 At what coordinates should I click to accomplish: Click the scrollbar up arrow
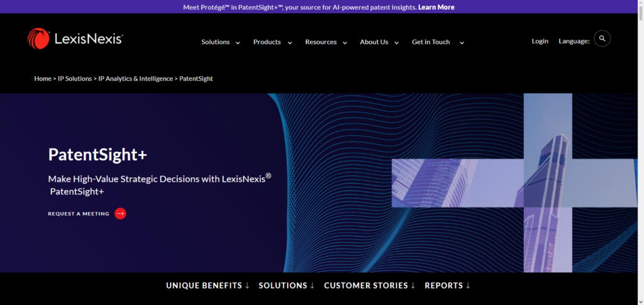coord(640,3)
